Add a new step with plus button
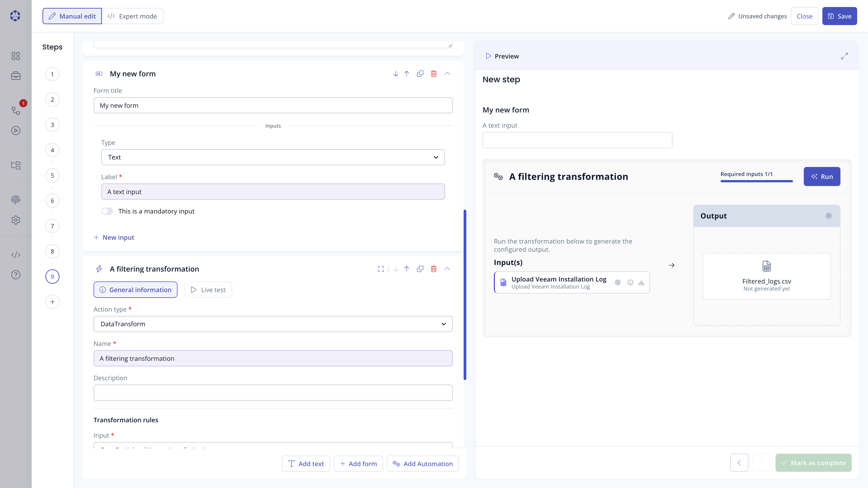868x488 pixels. [x=52, y=302]
